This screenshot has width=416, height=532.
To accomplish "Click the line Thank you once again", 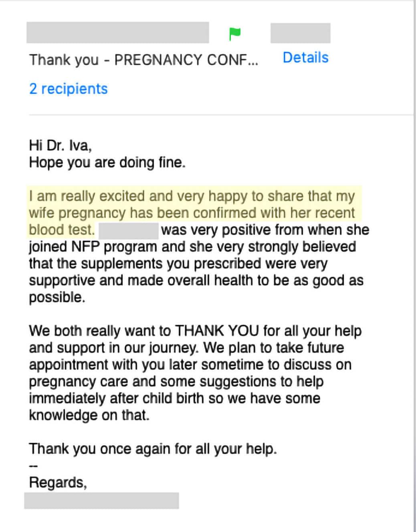I will pyautogui.click(x=153, y=449).
